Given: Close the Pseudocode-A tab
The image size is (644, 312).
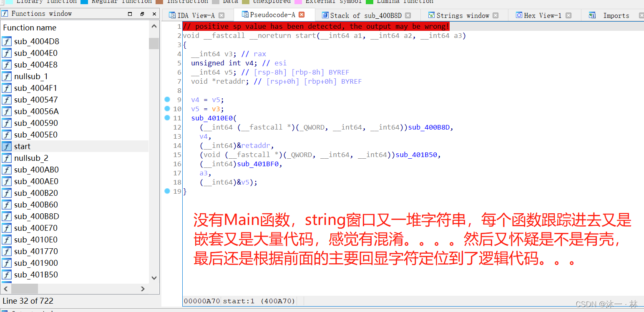Looking at the screenshot, I should [302, 15].
